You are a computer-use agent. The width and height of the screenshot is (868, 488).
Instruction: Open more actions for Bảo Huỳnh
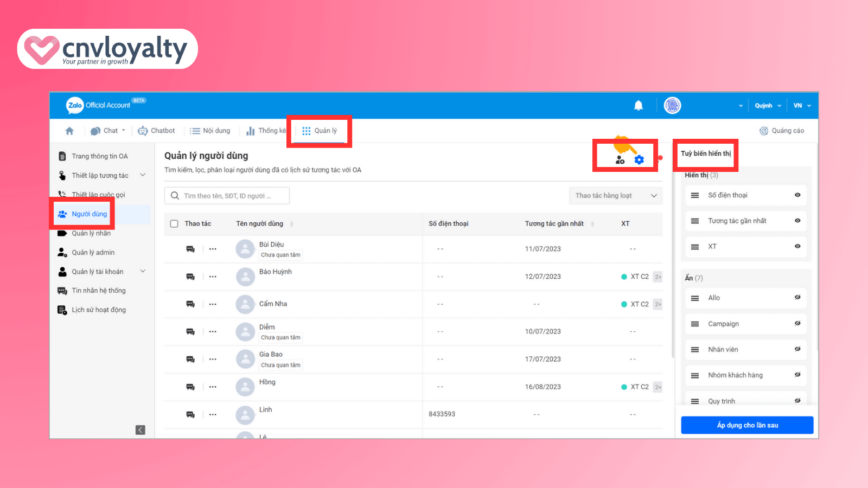click(213, 277)
